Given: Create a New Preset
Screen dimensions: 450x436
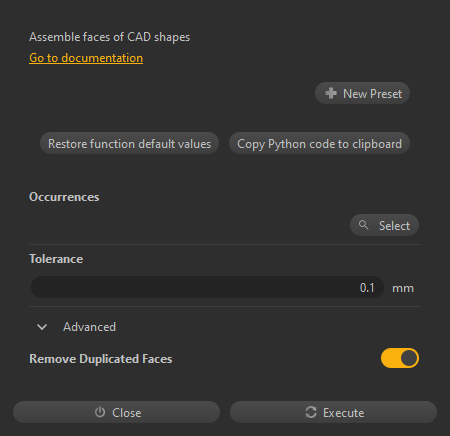Looking at the screenshot, I should (x=362, y=93).
